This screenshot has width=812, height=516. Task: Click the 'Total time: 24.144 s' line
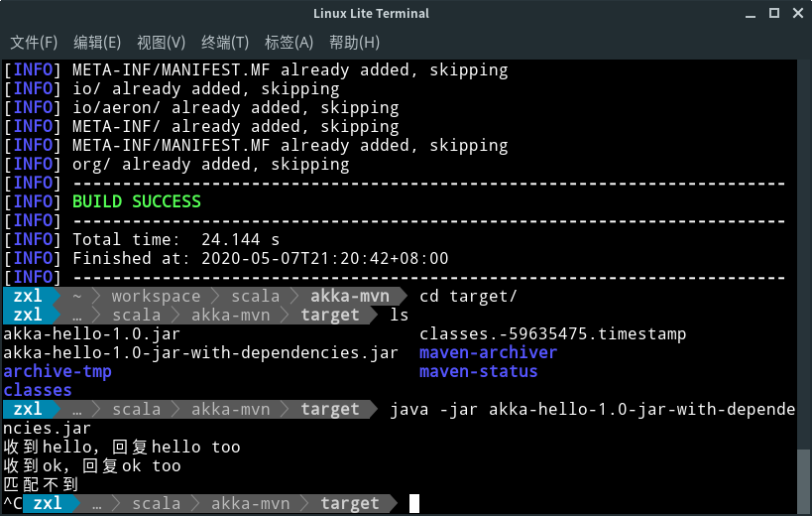176,239
